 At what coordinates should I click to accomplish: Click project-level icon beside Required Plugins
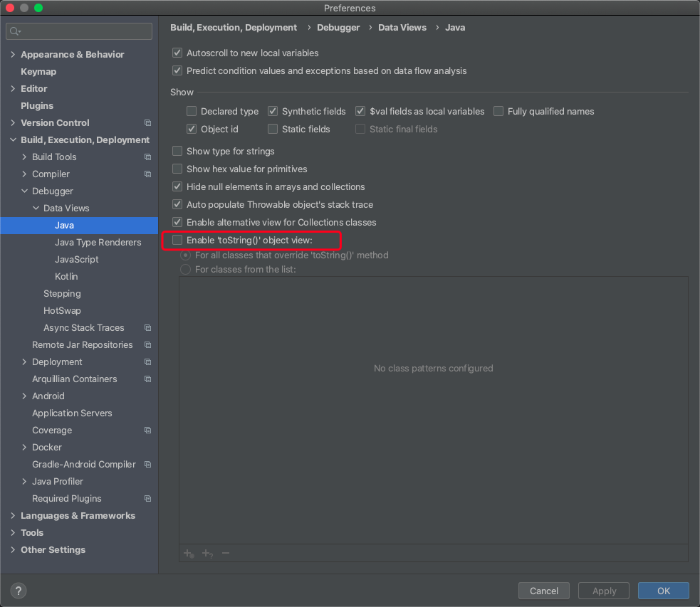pos(147,499)
